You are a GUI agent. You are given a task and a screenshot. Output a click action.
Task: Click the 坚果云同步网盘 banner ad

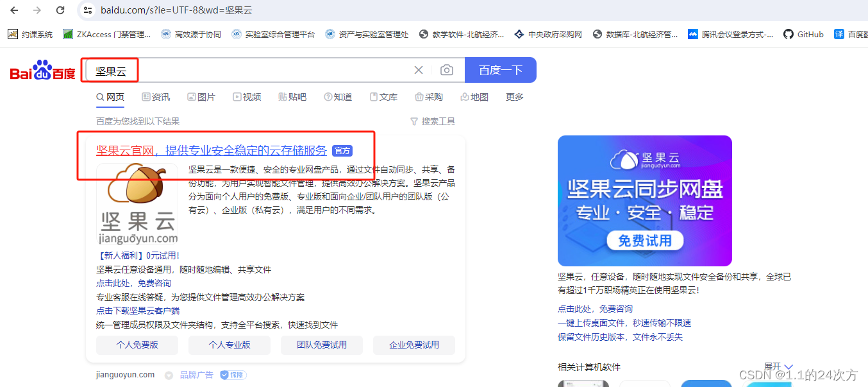click(x=645, y=201)
